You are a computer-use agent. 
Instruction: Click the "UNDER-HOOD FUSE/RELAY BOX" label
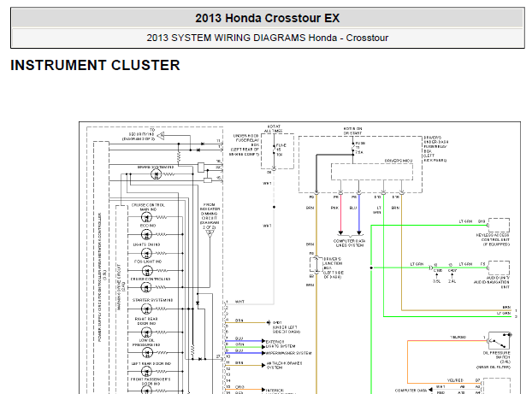tap(245, 140)
